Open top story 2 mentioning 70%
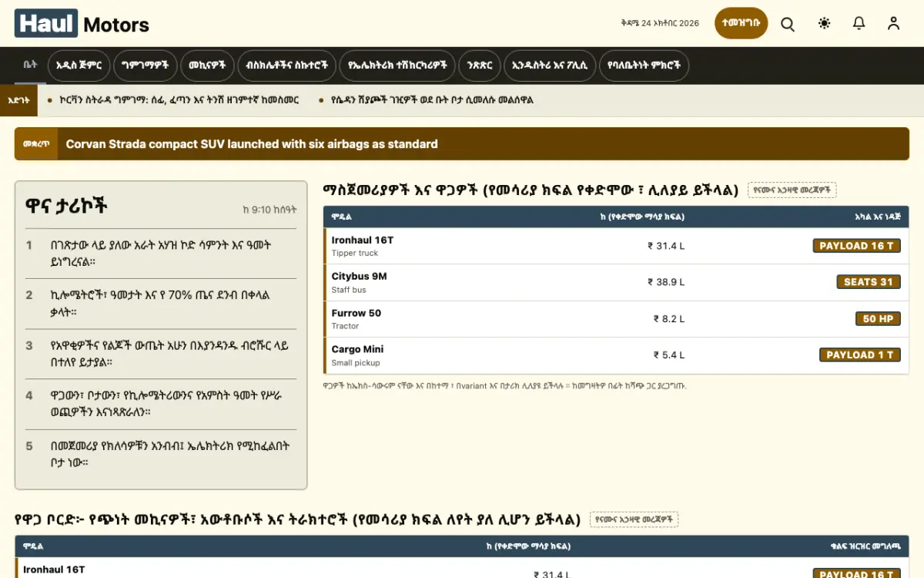The width and height of the screenshot is (924, 578). click(x=161, y=304)
